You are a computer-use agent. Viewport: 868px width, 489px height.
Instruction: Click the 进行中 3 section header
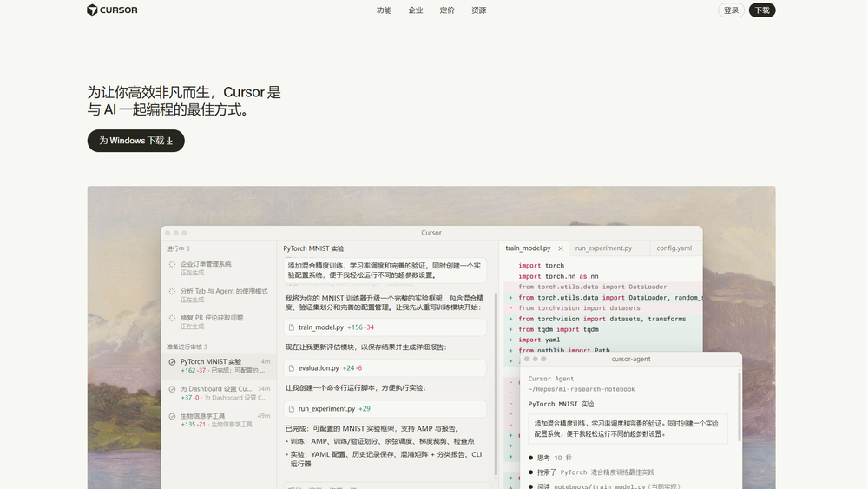click(x=178, y=248)
